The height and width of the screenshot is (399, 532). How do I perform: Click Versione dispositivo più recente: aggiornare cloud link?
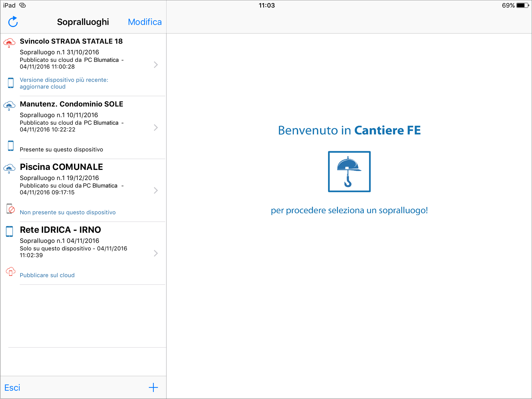[64, 83]
